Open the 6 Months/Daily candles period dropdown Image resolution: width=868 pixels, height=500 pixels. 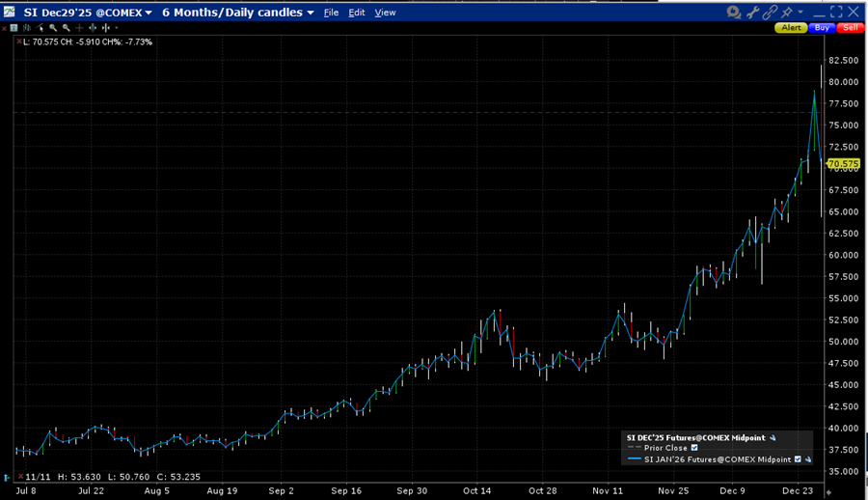point(238,13)
